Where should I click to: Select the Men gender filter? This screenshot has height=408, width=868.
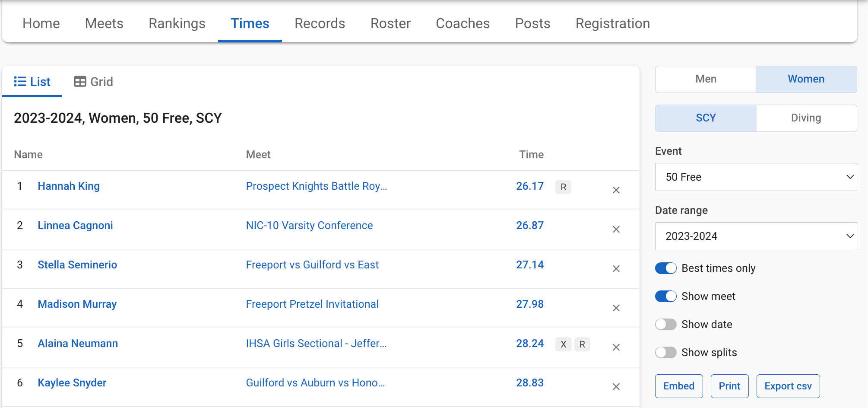click(x=706, y=79)
